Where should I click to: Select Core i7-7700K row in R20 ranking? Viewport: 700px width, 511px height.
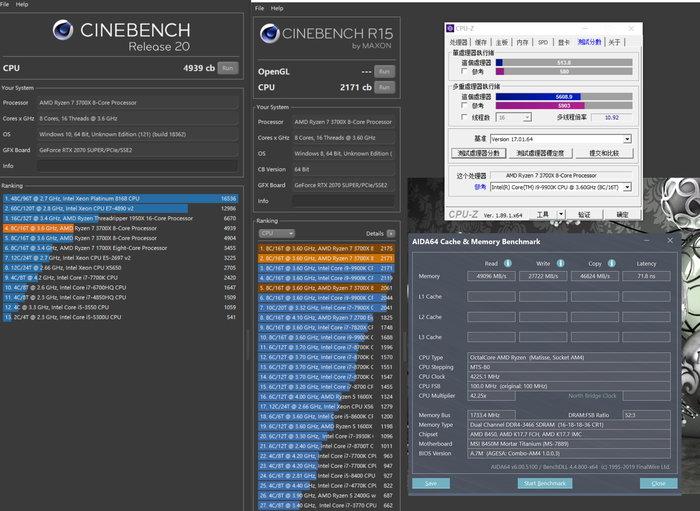(x=120, y=278)
